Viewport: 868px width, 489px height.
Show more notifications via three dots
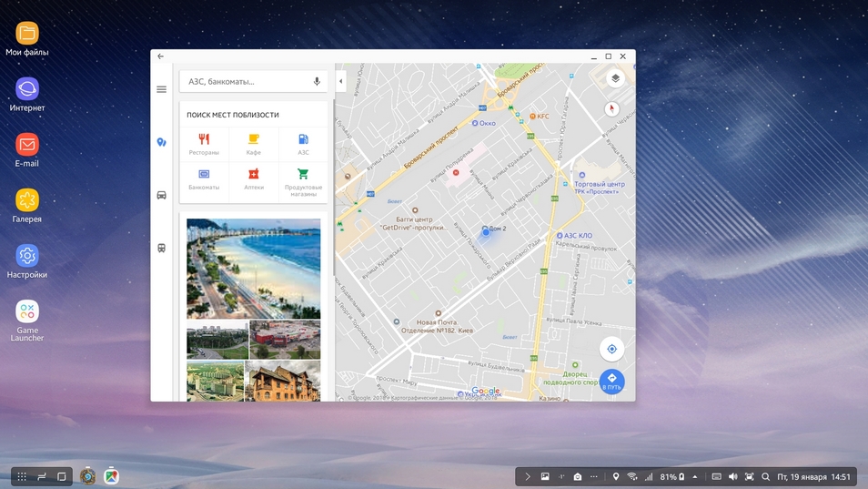(x=593, y=476)
